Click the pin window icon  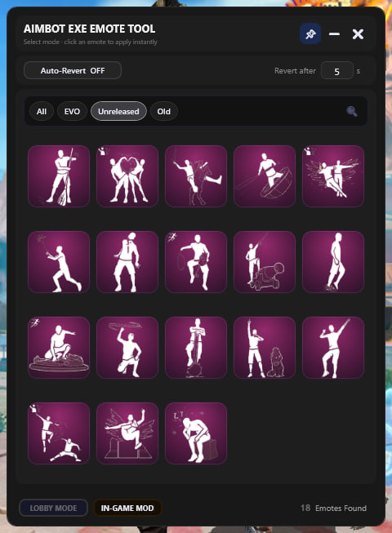[310, 33]
